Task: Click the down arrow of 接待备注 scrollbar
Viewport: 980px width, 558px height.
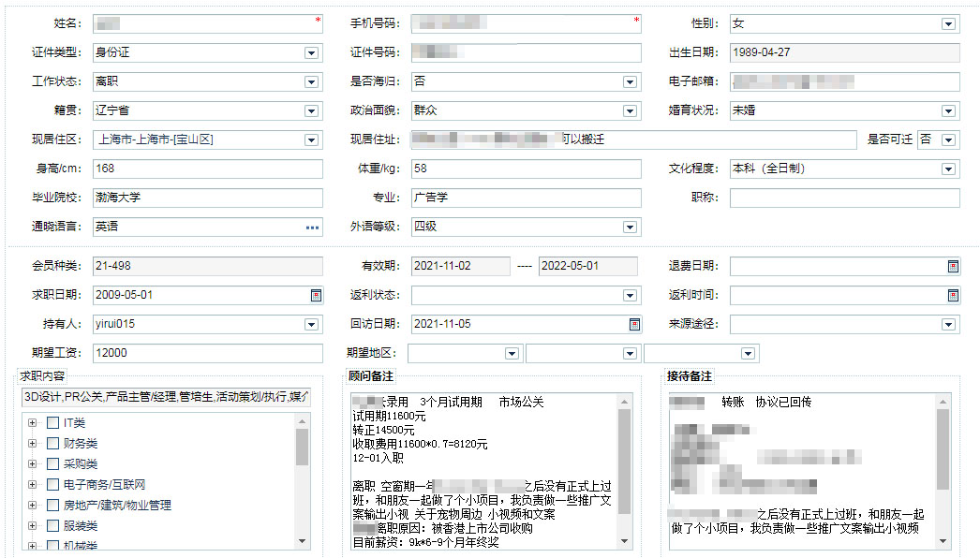Action: 943,541
